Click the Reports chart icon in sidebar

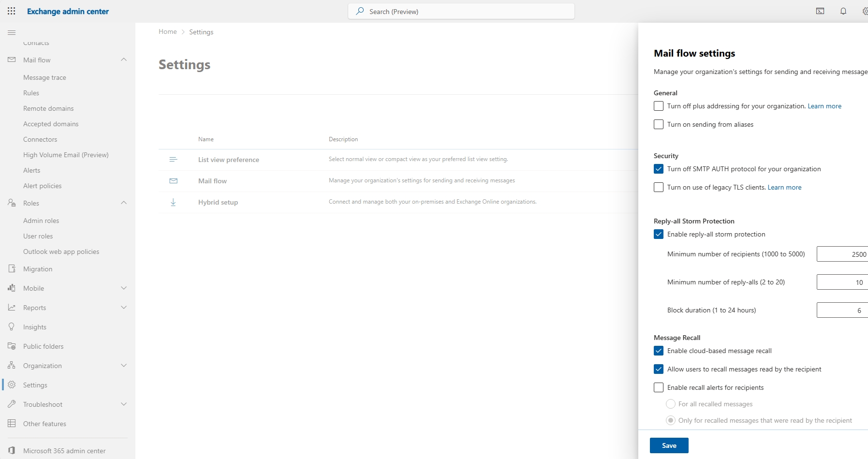tap(12, 307)
